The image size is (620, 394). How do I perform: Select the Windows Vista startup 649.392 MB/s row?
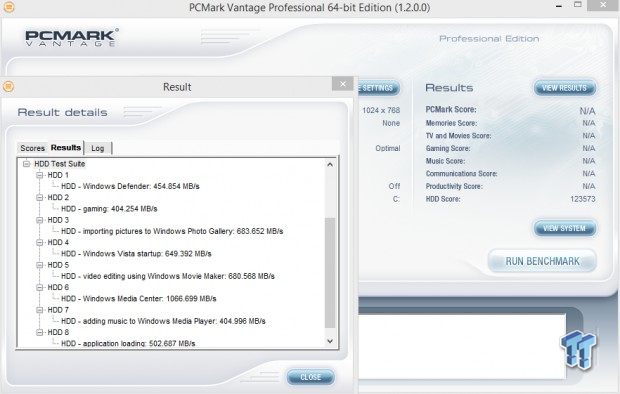(x=136, y=254)
